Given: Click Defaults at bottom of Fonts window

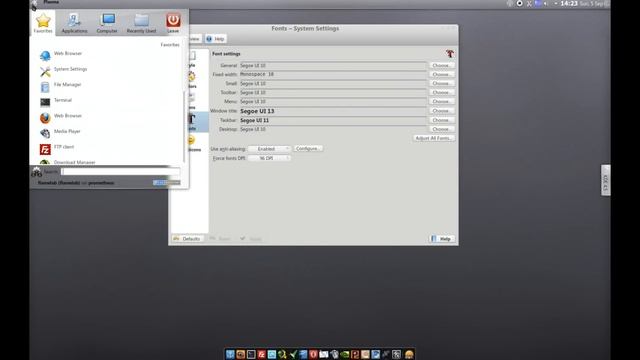Looking at the screenshot, I should click(x=187, y=238).
